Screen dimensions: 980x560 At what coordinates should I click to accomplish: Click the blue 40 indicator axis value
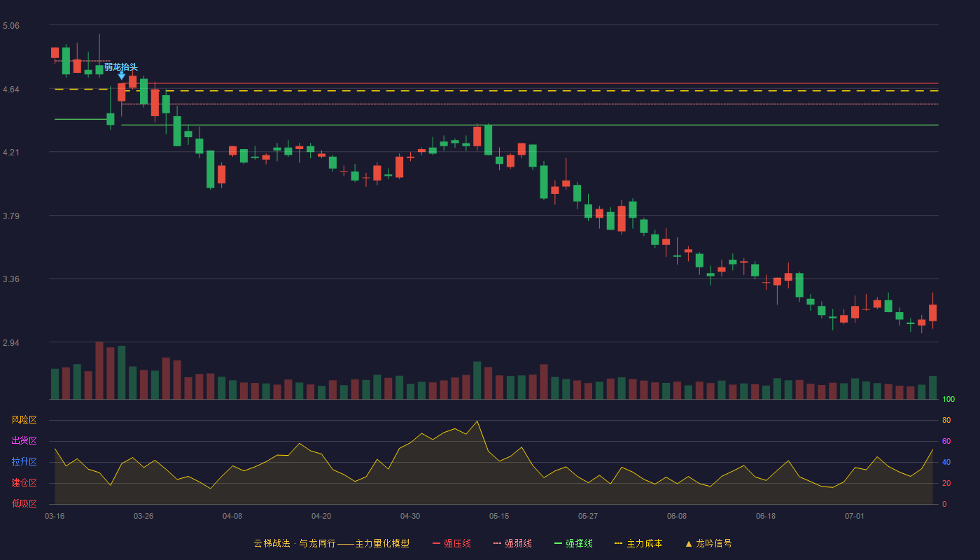[946, 463]
